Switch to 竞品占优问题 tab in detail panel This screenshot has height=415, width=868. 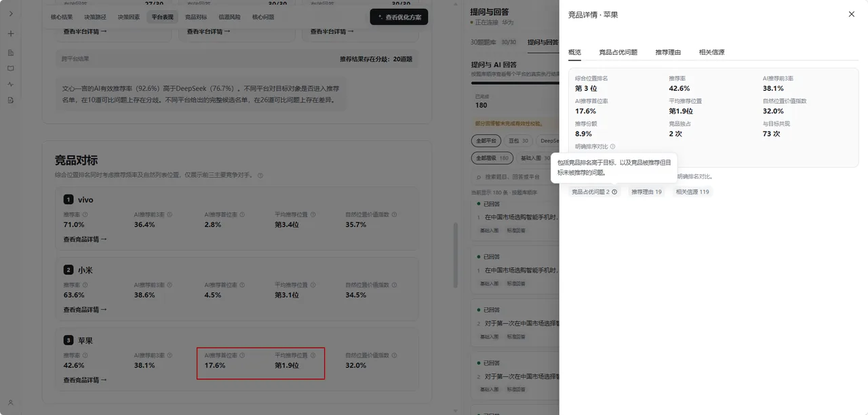(618, 52)
